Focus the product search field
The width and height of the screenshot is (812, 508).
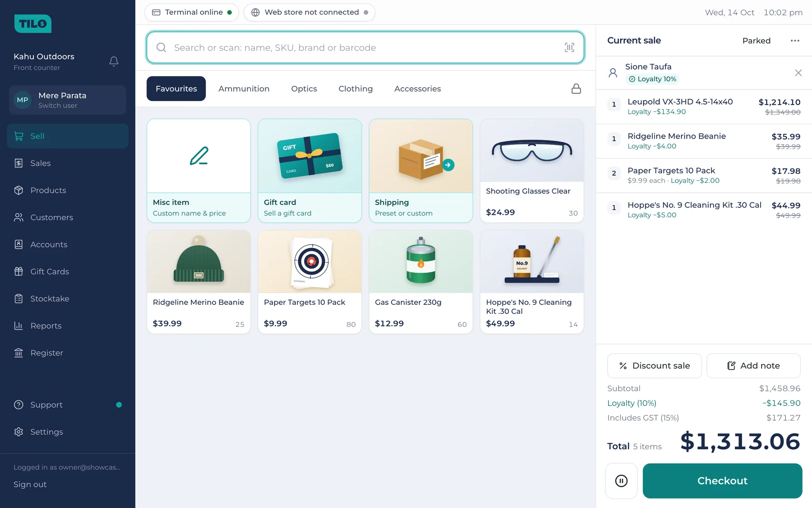pyautogui.click(x=365, y=47)
